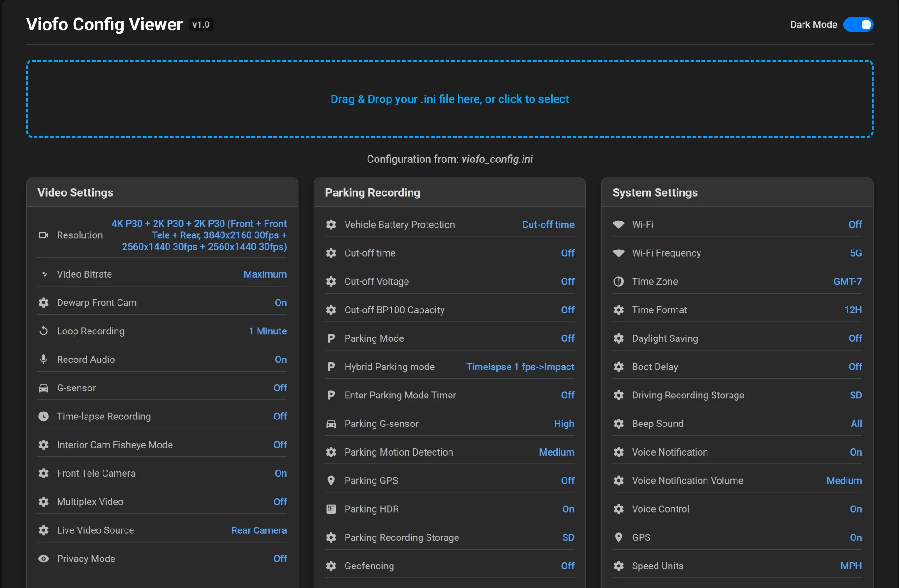The image size is (899, 588).
Task: Click the car icon beside G-sensor
Action: (44, 388)
